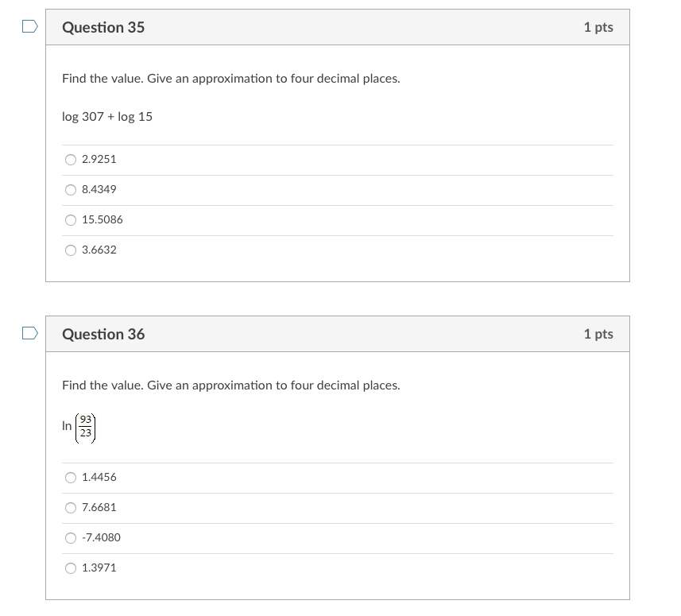Select the -7.4080 option
Viewport: 681px width, 616px height.
pyautogui.click(x=71, y=537)
